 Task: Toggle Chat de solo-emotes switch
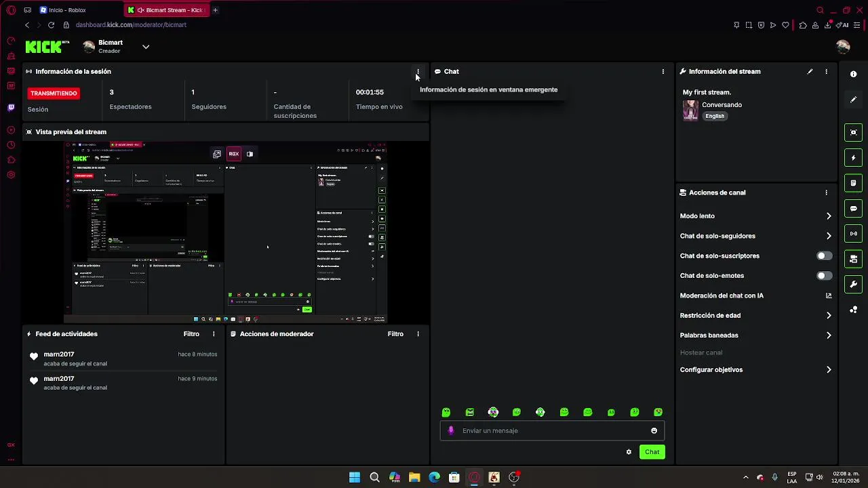point(824,276)
